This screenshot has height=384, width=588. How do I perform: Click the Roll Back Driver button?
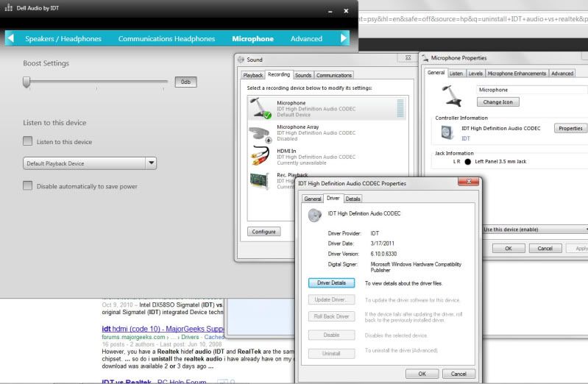point(331,316)
